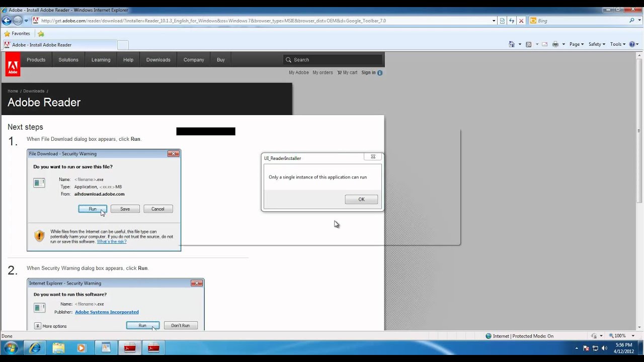
Task: Open the Company nav item
Action: click(x=194, y=60)
